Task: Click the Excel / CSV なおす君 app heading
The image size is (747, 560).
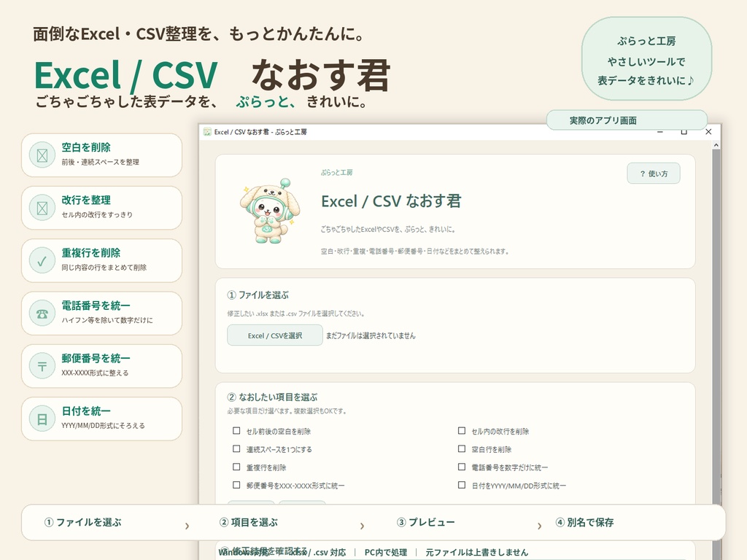Action: point(391,201)
